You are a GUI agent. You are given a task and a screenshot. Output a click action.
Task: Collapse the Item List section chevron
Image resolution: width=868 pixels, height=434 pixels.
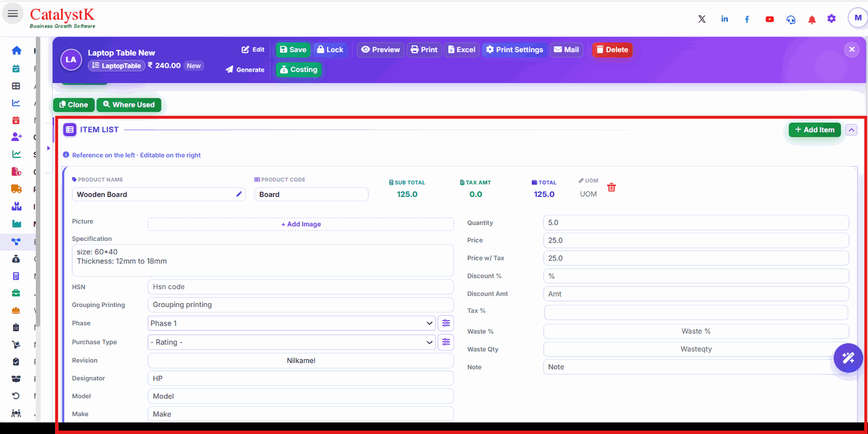[852, 130]
